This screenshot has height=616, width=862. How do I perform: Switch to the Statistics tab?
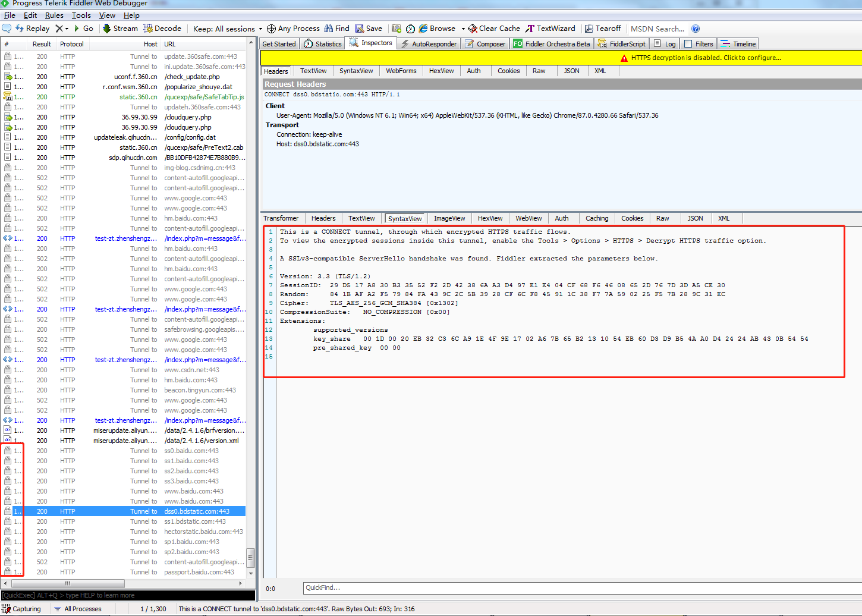[x=322, y=44]
